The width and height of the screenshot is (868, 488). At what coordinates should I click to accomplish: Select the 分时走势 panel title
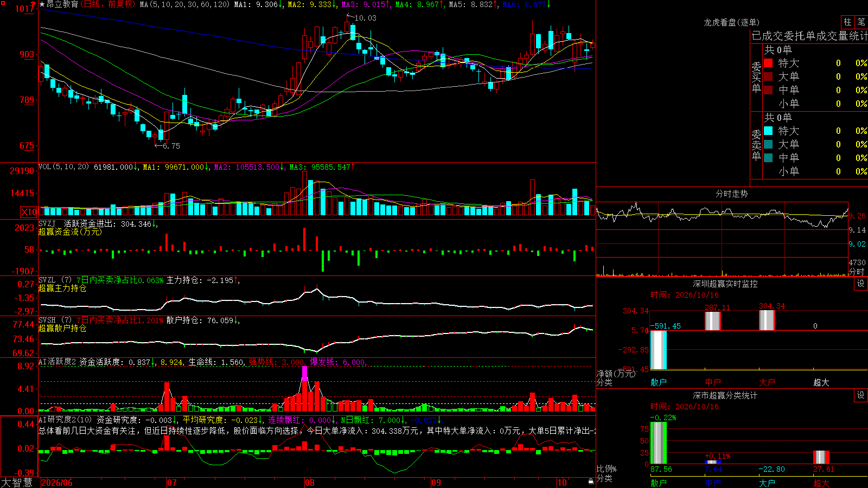(x=731, y=194)
